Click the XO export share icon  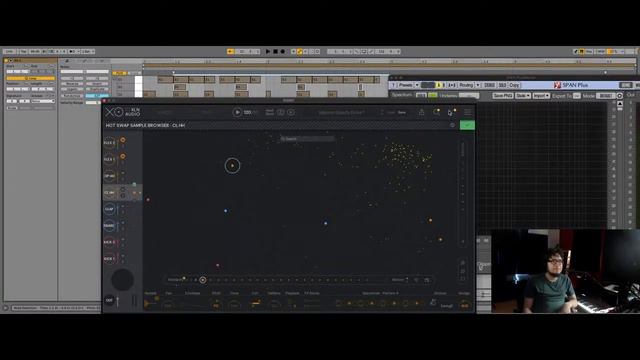pos(422,112)
